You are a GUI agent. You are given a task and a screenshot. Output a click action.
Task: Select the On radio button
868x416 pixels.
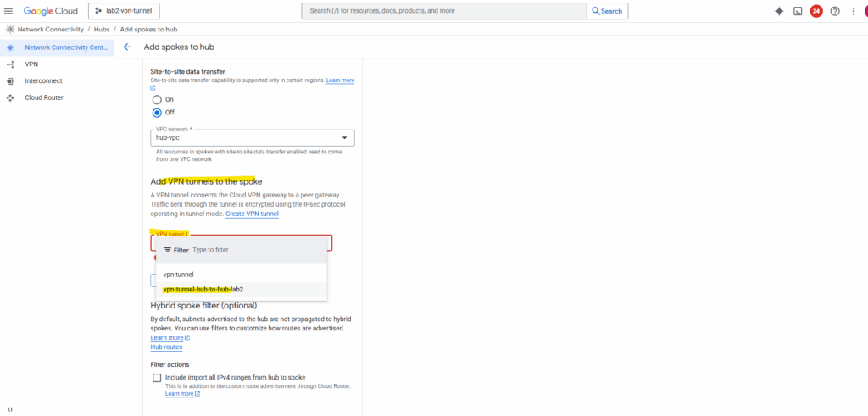(x=157, y=100)
